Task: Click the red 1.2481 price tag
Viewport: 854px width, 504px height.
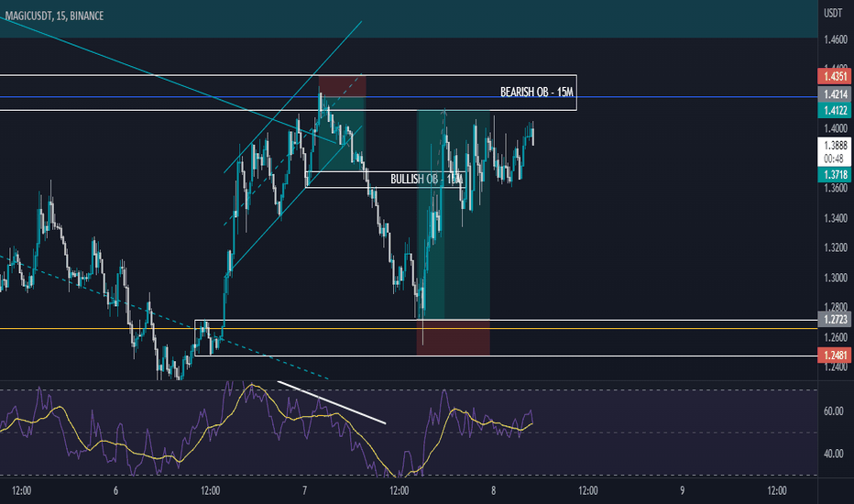Action: click(835, 356)
